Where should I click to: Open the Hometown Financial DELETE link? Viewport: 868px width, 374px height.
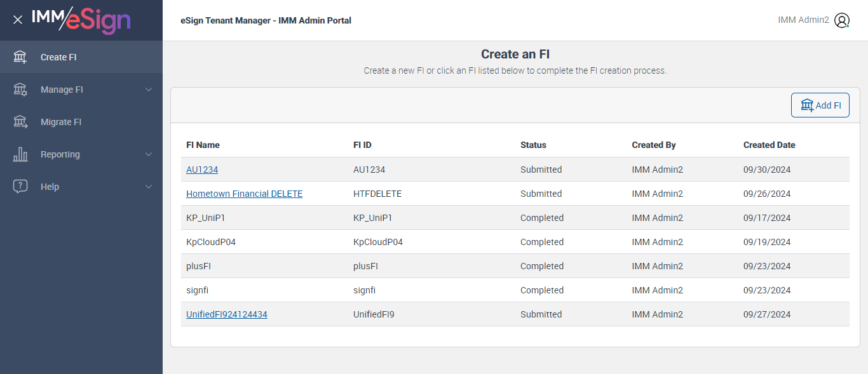coord(244,194)
